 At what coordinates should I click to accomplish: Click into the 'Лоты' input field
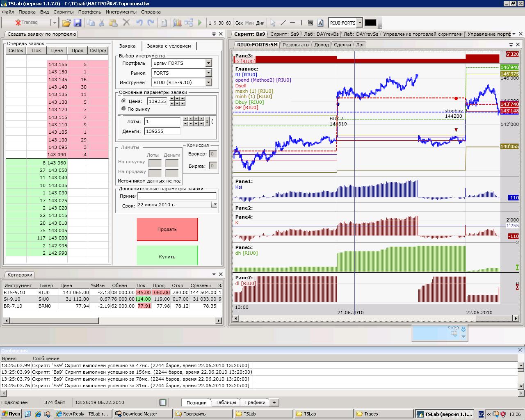pos(162,121)
